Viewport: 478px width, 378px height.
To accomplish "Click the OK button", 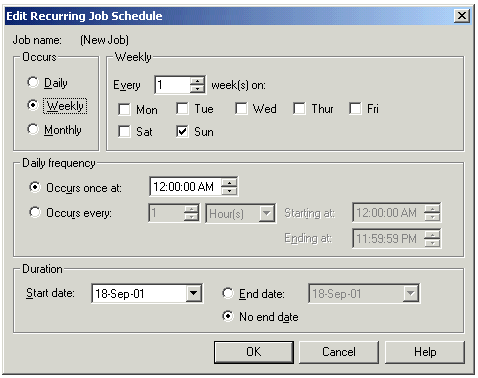I will pyautogui.click(x=254, y=352).
